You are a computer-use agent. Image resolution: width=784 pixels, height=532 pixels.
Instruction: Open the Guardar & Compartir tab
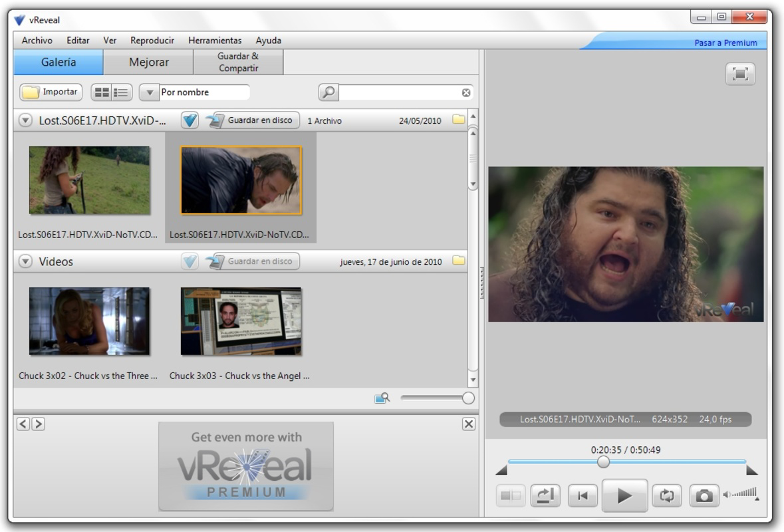239,62
